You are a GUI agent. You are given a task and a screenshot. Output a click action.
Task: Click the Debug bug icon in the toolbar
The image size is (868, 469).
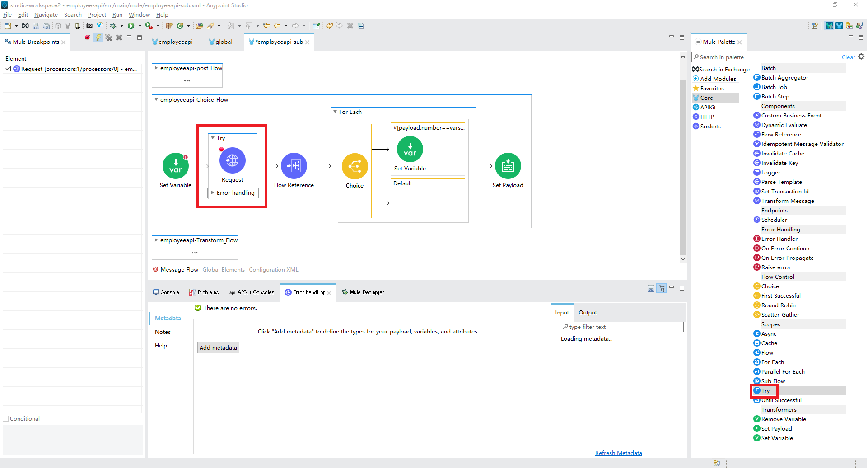113,26
